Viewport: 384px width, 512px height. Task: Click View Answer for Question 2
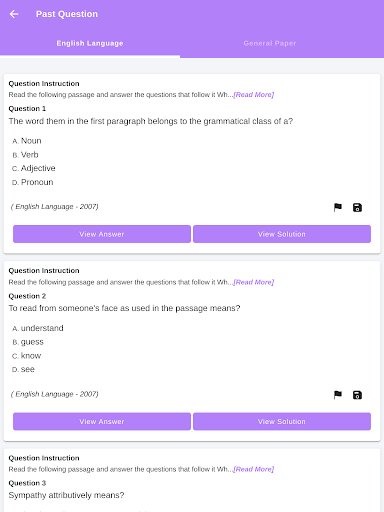(x=102, y=421)
